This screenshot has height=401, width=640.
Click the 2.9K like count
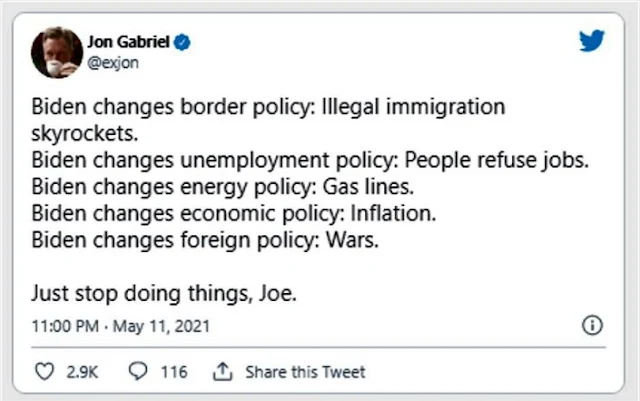[82, 372]
